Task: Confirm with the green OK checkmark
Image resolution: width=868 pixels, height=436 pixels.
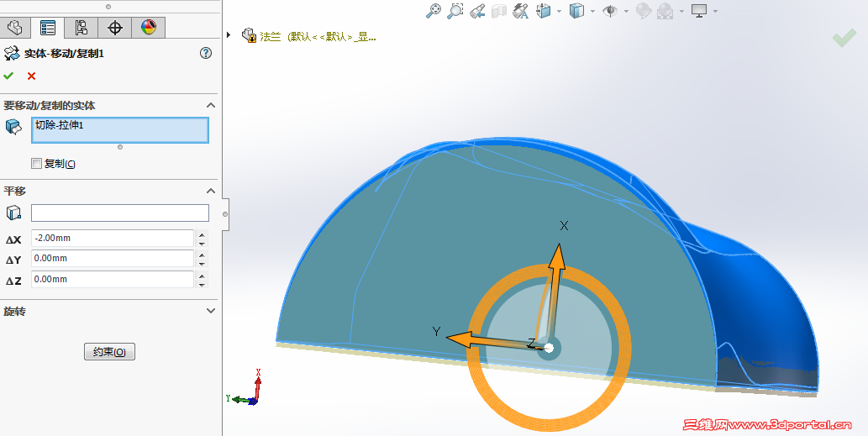Action: [x=8, y=76]
